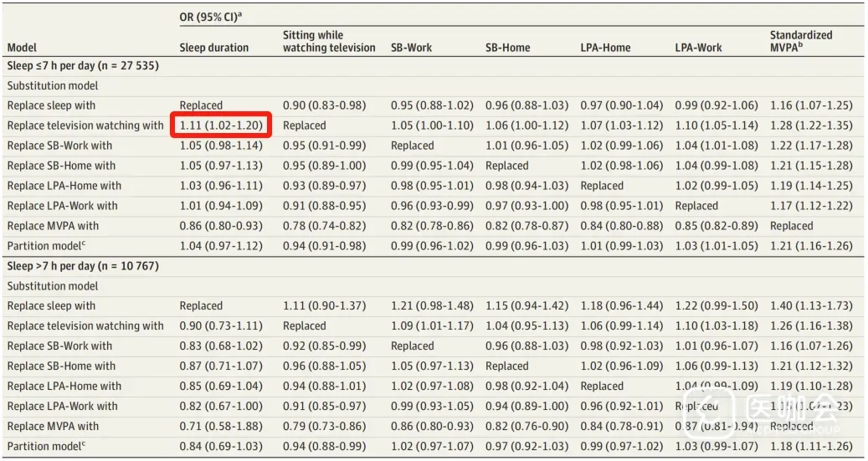Click the value 1.28 (1.22-1.35)
Viewport: 868px width, 461px height.
pos(811,125)
